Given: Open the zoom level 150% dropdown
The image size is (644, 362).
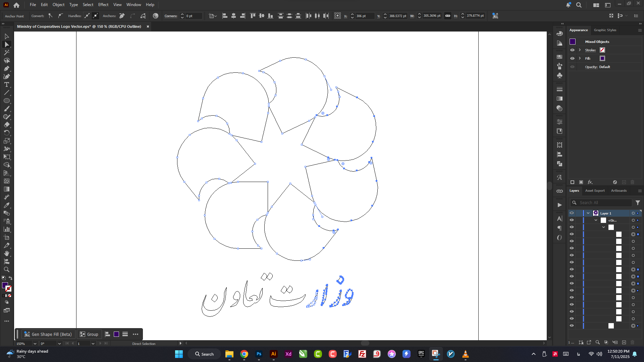Looking at the screenshot, I should point(35,344).
